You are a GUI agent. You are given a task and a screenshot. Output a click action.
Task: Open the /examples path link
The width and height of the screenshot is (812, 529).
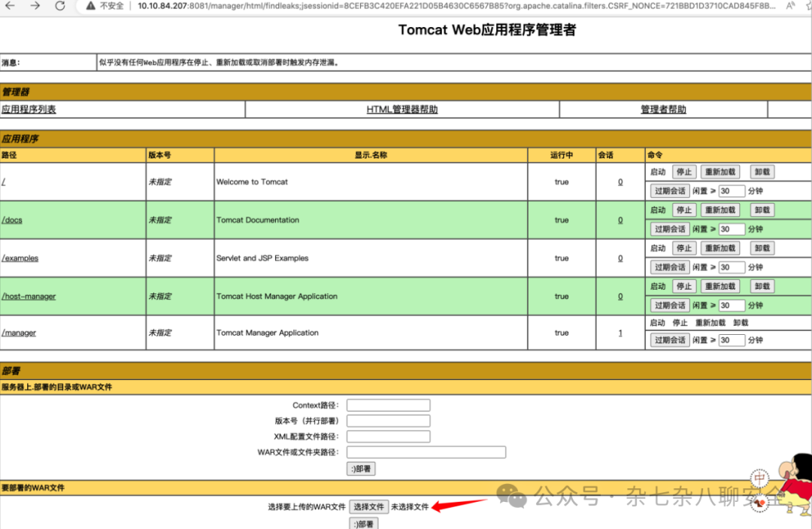click(x=20, y=258)
